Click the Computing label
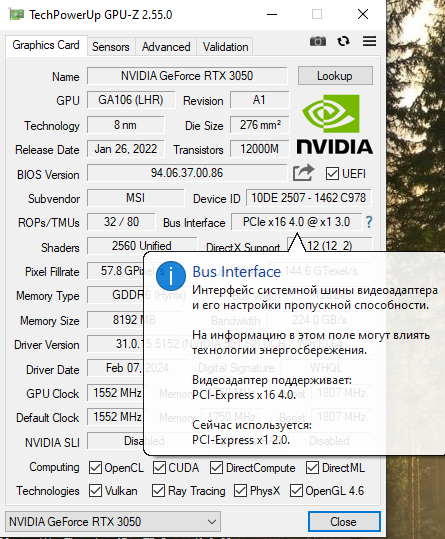 54,468
